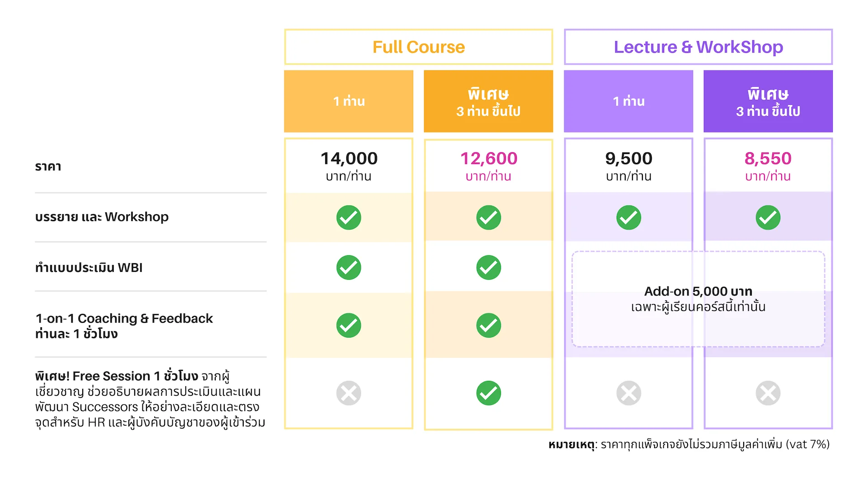
Task: Click the light purple 1 ท่าน header
Action: [628, 101]
